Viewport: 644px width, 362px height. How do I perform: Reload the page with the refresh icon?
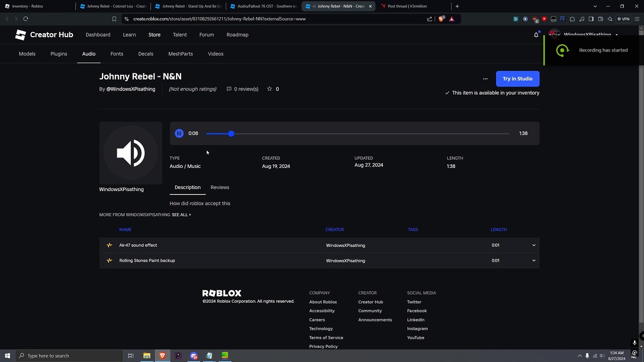point(26,19)
